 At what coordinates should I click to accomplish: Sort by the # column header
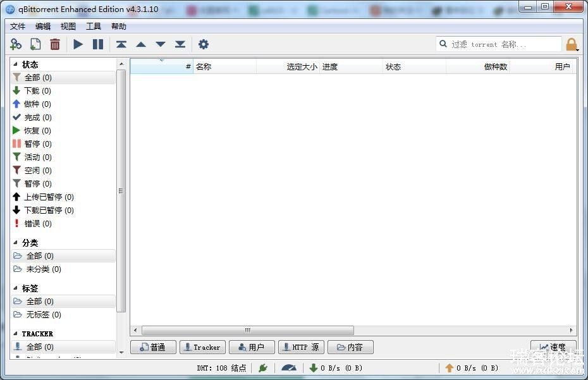(x=162, y=66)
